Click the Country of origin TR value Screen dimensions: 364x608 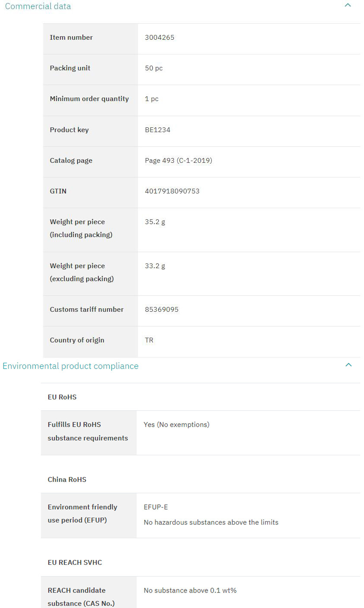coord(149,340)
